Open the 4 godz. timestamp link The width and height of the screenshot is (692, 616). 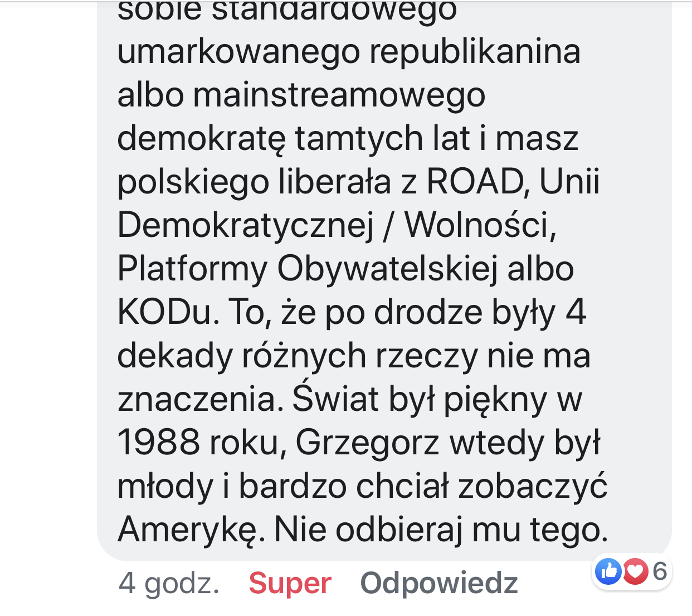[x=169, y=584]
